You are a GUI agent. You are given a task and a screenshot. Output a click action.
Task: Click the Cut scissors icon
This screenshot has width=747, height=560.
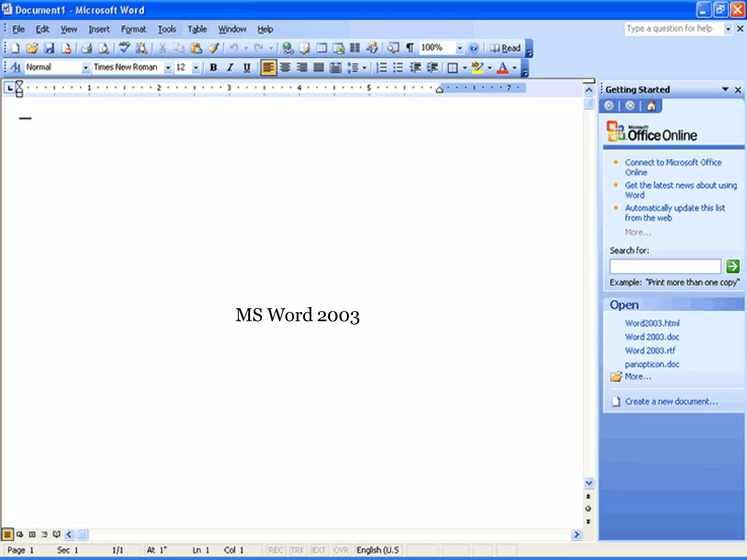[x=162, y=48]
